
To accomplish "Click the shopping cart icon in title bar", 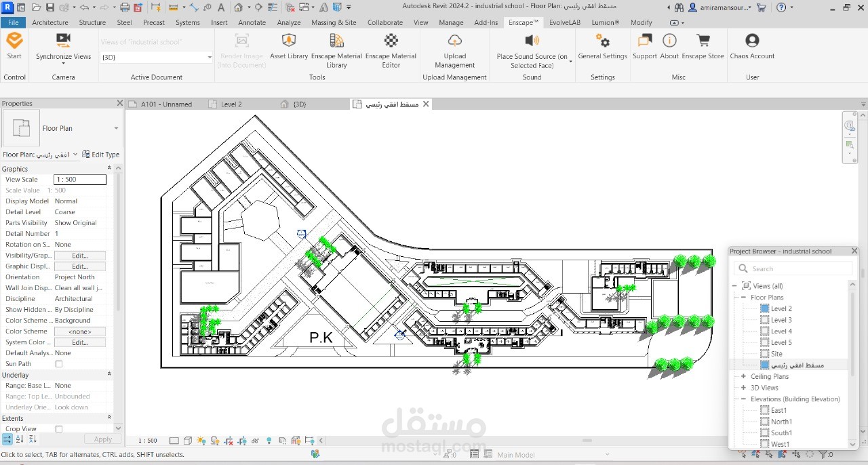I will (x=761, y=7).
